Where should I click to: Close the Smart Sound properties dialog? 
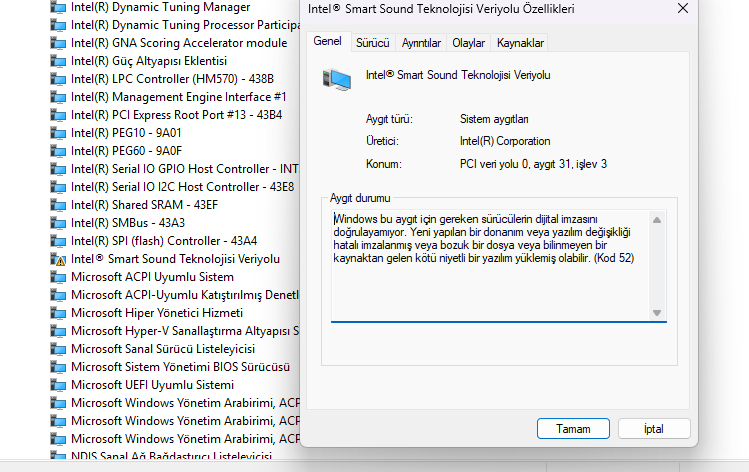pos(683,9)
